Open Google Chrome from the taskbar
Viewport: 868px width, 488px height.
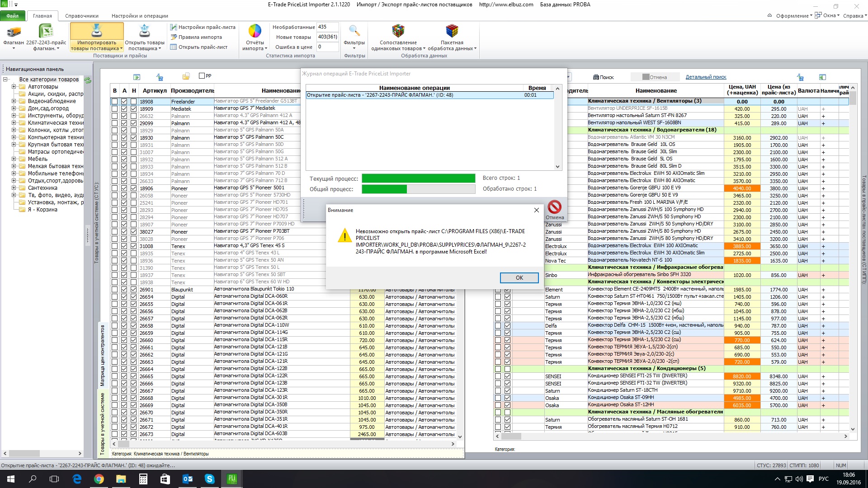pyautogui.click(x=99, y=479)
